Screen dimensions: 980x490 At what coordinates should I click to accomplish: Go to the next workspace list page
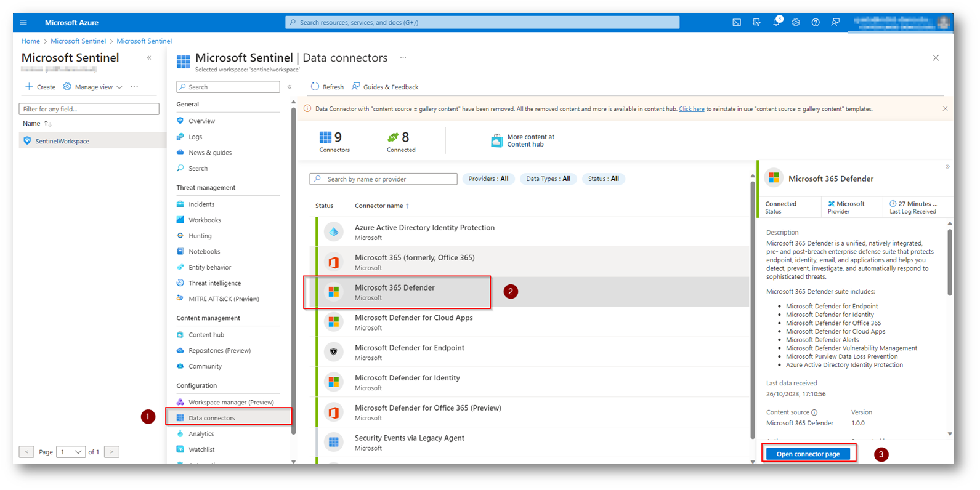pyautogui.click(x=111, y=452)
